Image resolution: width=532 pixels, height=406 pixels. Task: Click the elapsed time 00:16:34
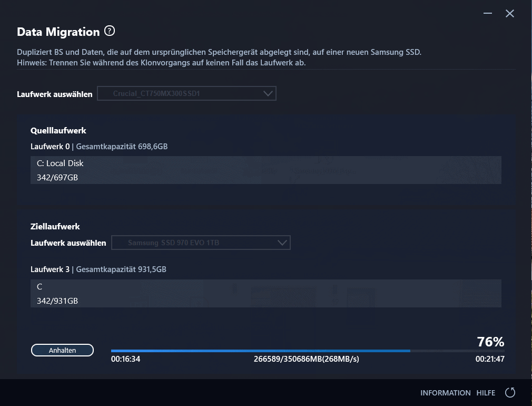pos(125,359)
